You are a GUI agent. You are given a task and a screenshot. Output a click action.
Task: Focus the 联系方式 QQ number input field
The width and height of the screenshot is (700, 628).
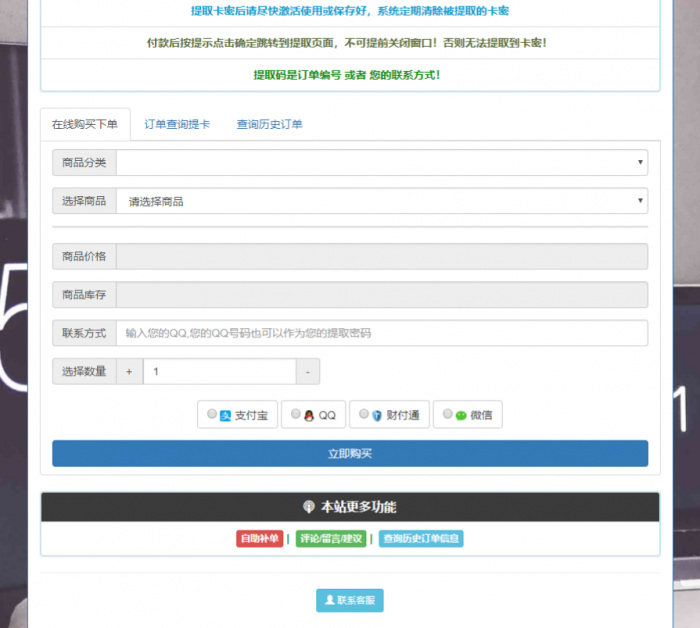[381, 333]
